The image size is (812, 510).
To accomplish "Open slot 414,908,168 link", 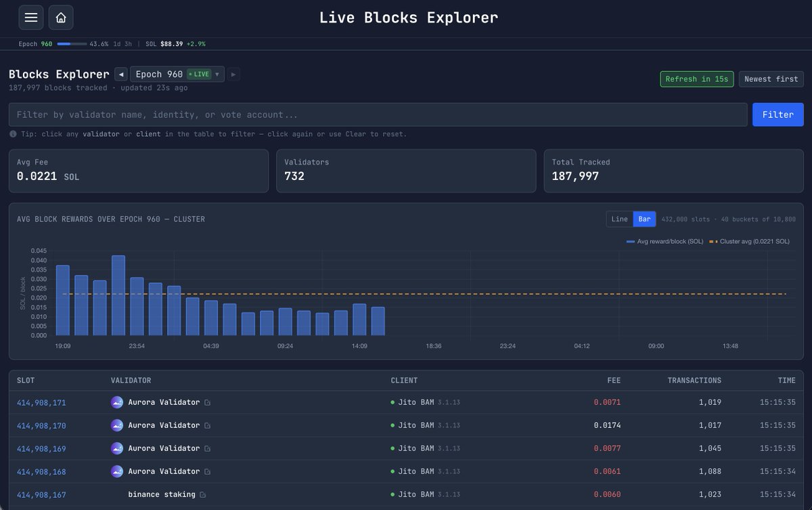I will pos(41,472).
